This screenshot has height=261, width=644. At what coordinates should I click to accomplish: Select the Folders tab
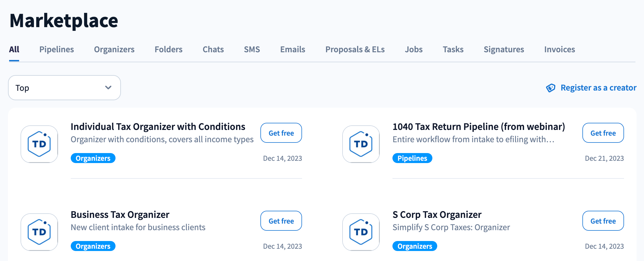click(168, 49)
